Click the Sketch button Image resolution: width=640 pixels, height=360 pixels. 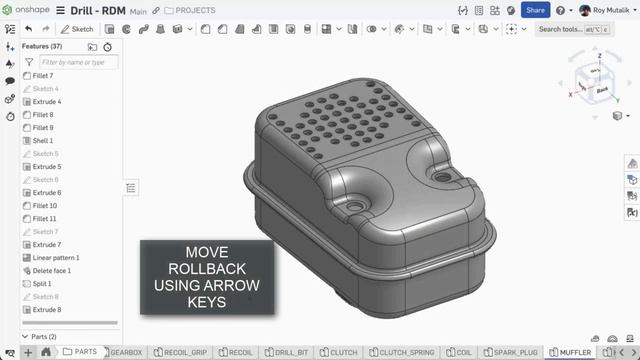click(77, 29)
